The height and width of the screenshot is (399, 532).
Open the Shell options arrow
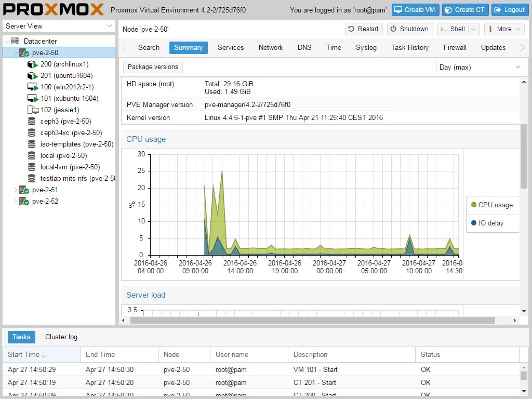pos(474,29)
